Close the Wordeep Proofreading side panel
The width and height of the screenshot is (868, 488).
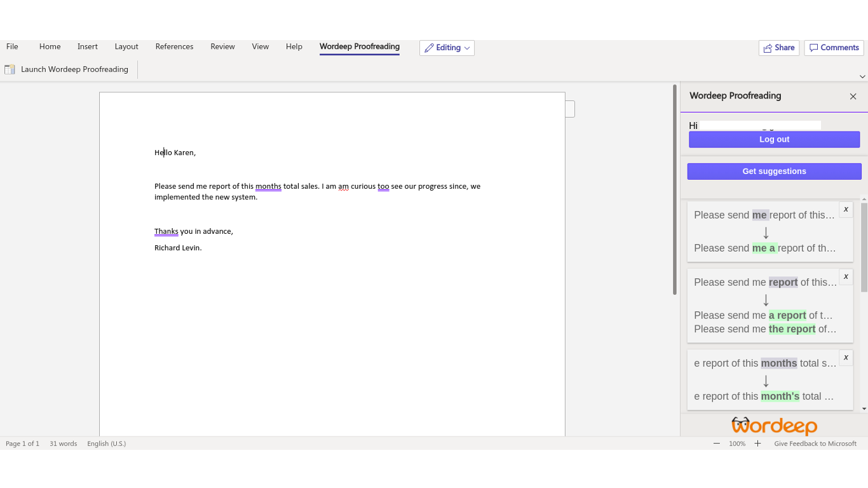click(853, 97)
